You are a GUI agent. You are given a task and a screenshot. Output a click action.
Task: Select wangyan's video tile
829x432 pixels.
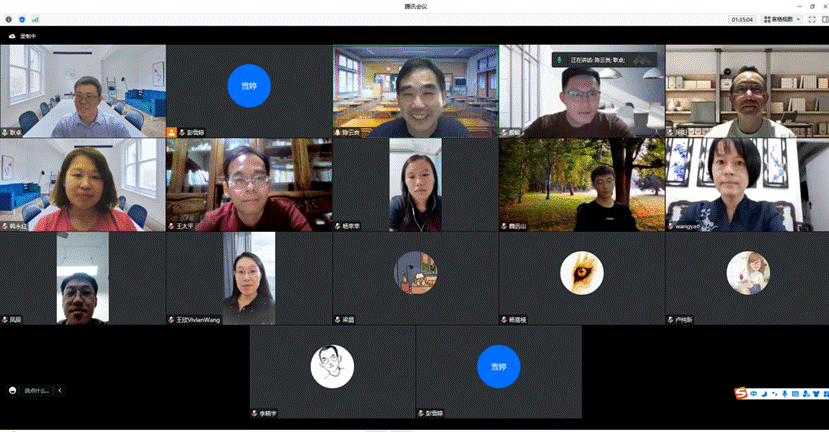747,185
